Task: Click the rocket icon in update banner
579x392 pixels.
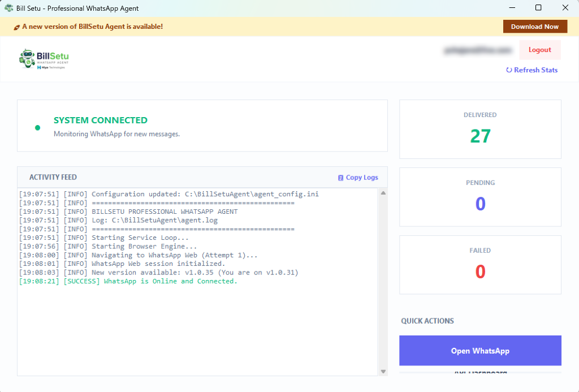Action: pos(16,27)
